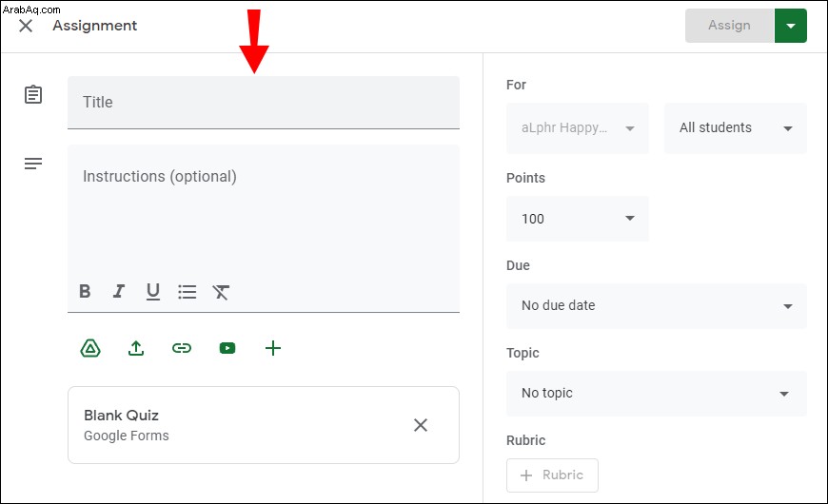This screenshot has width=828, height=504.
Task: Open the Create new plus menu
Action: (273, 348)
